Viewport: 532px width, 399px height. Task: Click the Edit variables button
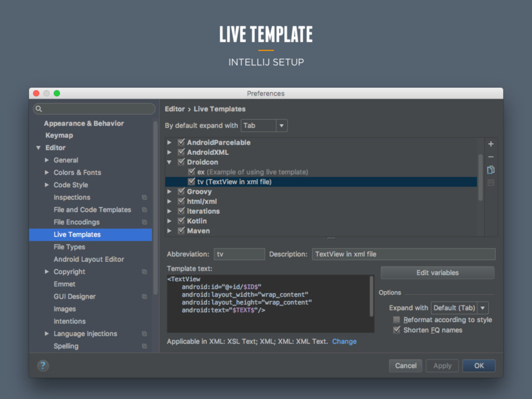(x=437, y=273)
